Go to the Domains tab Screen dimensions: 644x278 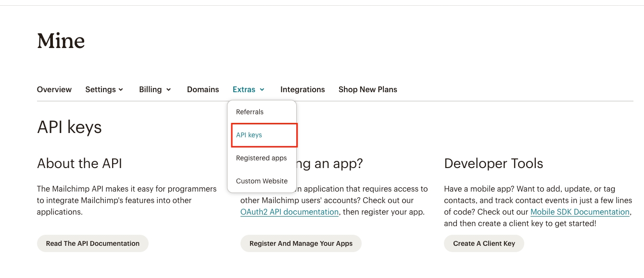203,89
